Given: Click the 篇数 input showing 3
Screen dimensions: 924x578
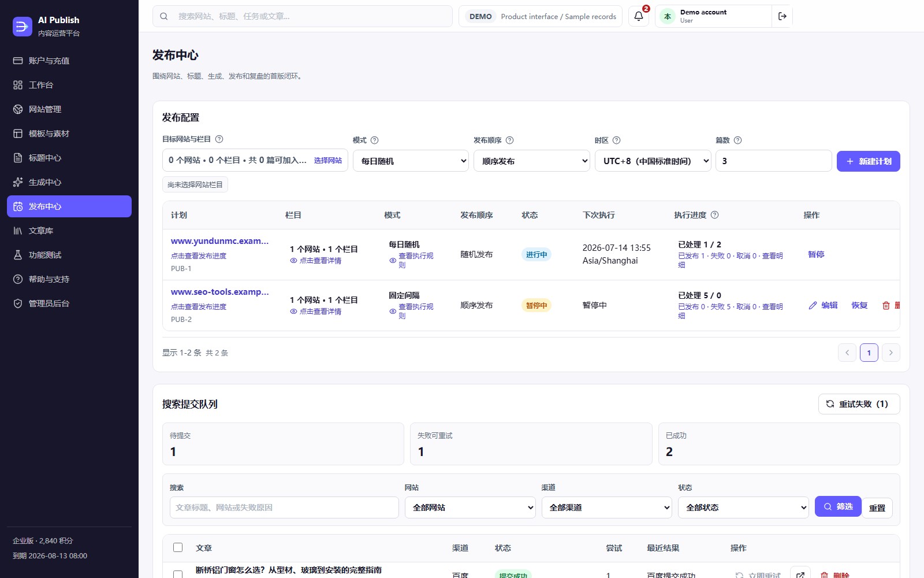Looking at the screenshot, I should coord(773,161).
